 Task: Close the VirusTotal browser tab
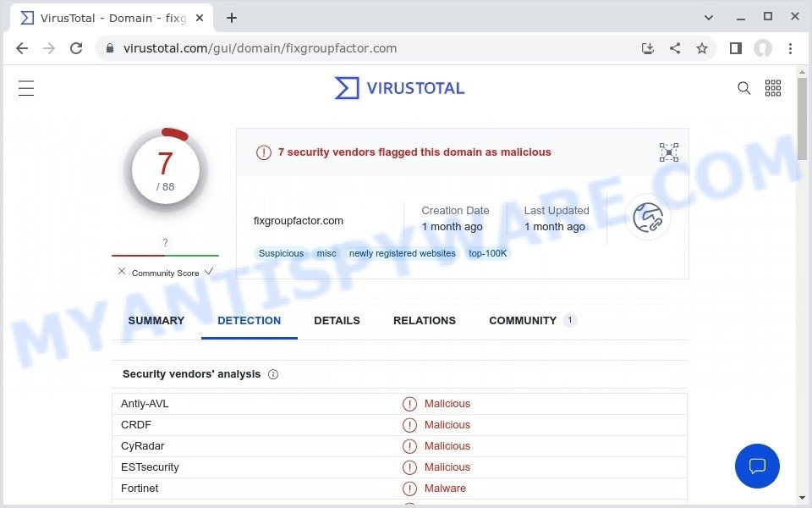pyautogui.click(x=200, y=18)
